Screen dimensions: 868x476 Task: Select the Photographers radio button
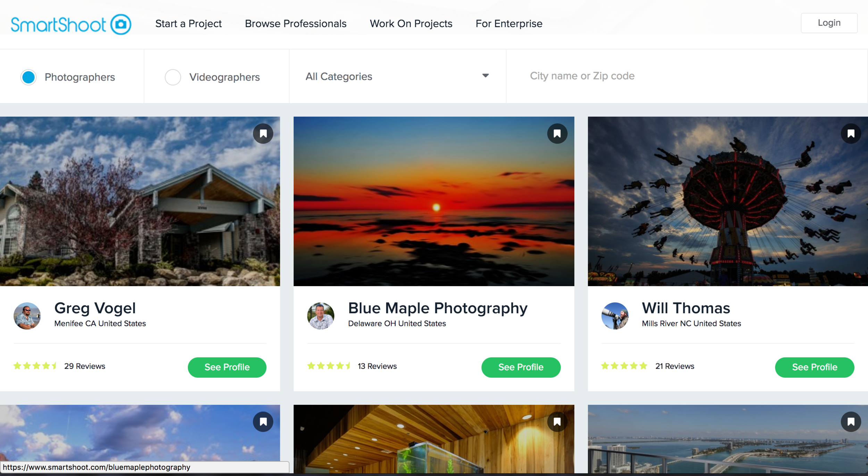click(x=28, y=77)
